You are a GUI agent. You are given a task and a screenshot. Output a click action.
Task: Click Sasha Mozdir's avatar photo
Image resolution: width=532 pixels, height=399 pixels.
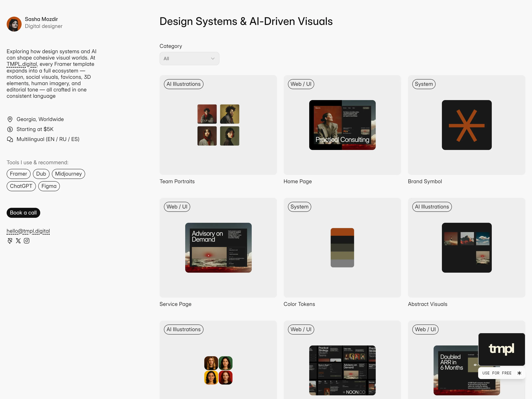coord(14,24)
